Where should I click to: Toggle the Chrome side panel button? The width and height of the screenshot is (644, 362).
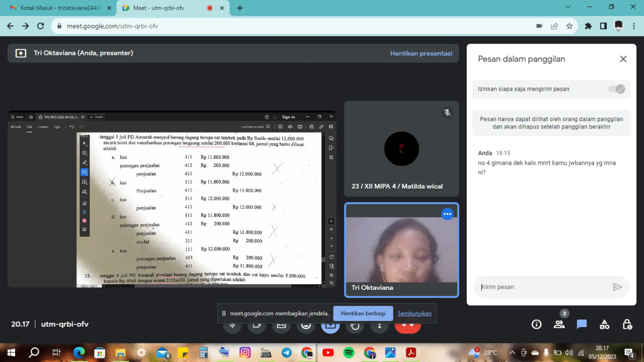click(x=603, y=26)
